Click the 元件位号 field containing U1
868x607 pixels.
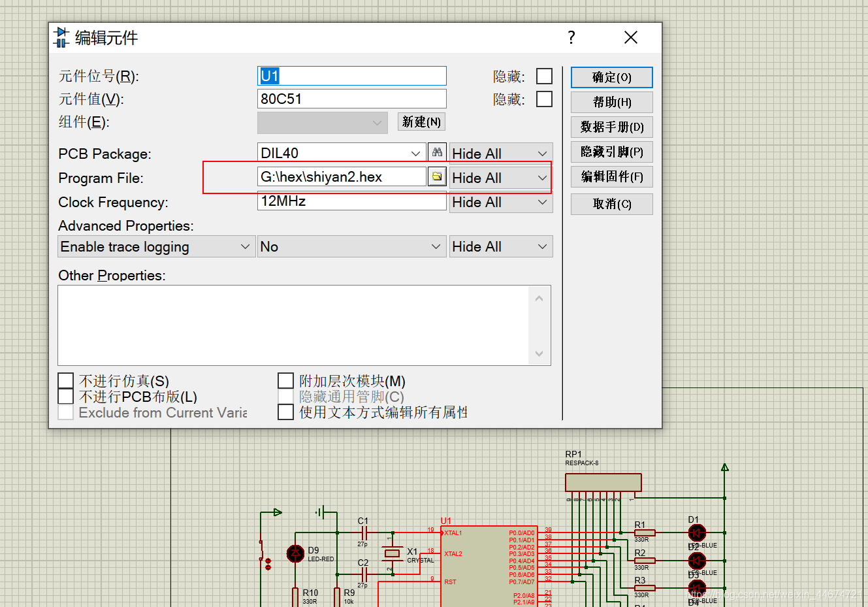tap(352, 76)
